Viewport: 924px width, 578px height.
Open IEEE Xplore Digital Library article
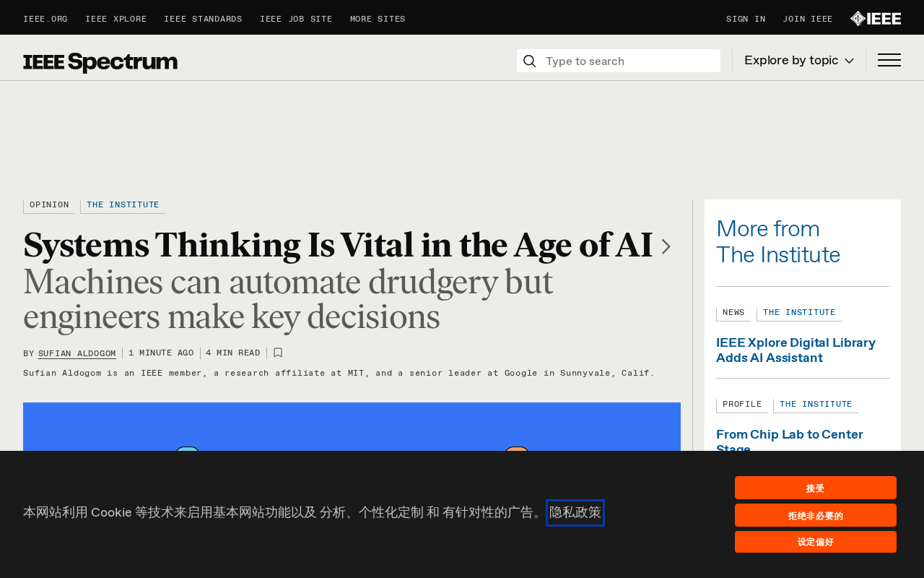(x=796, y=350)
